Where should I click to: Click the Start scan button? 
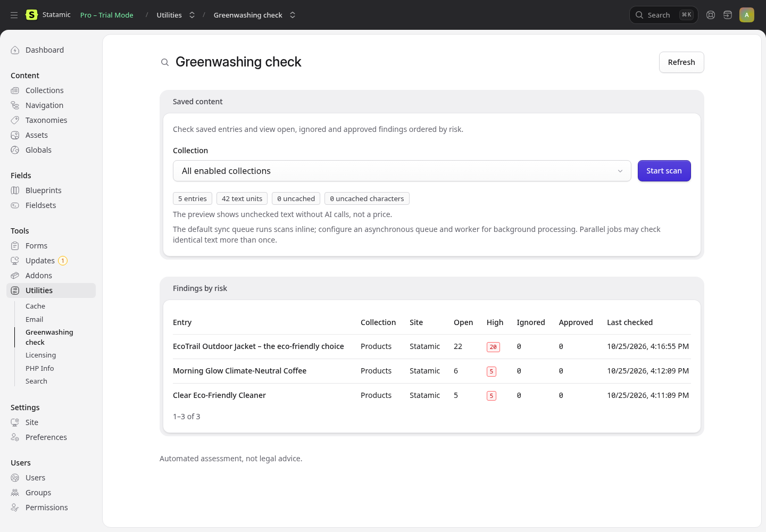664,171
